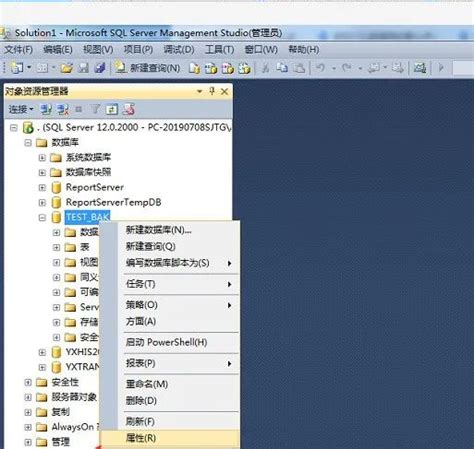Expand the 服务器对象 folder
The width and height of the screenshot is (474, 449).
pyautogui.click(x=28, y=397)
